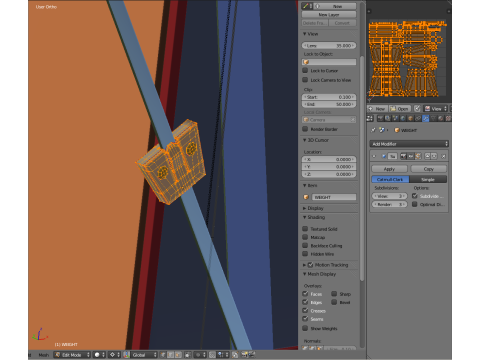Image resolution: width=480 pixels, height=360 pixels.
Task: Click the modifier Apply button
Action: [389, 169]
